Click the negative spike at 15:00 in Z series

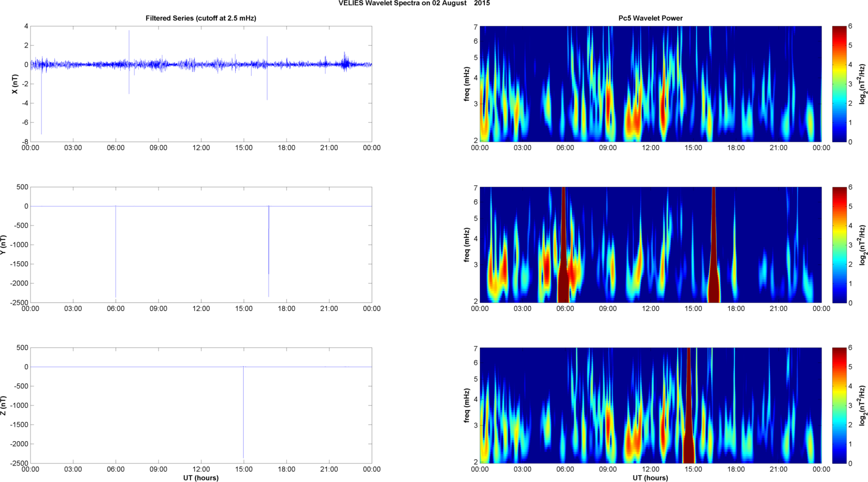(244, 412)
